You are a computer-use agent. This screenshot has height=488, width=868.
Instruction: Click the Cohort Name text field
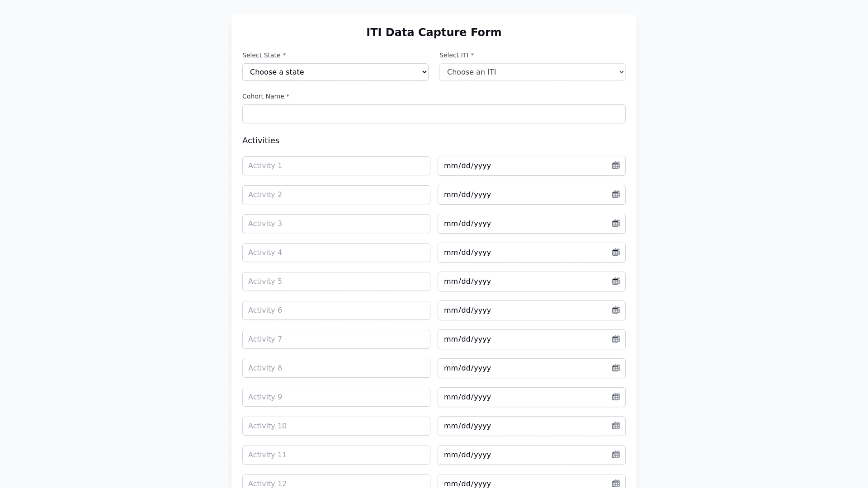(434, 114)
